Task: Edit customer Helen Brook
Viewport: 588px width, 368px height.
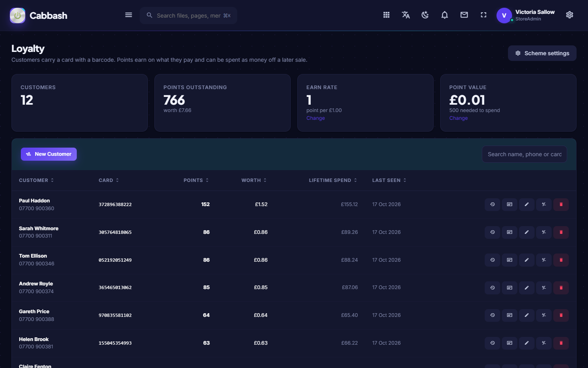Action: [527, 343]
